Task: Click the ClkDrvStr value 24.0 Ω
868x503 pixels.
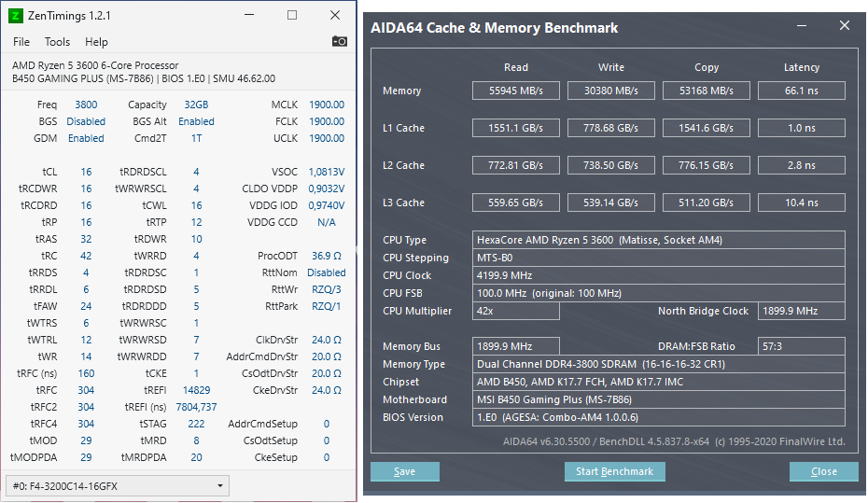Action: pos(327,340)
